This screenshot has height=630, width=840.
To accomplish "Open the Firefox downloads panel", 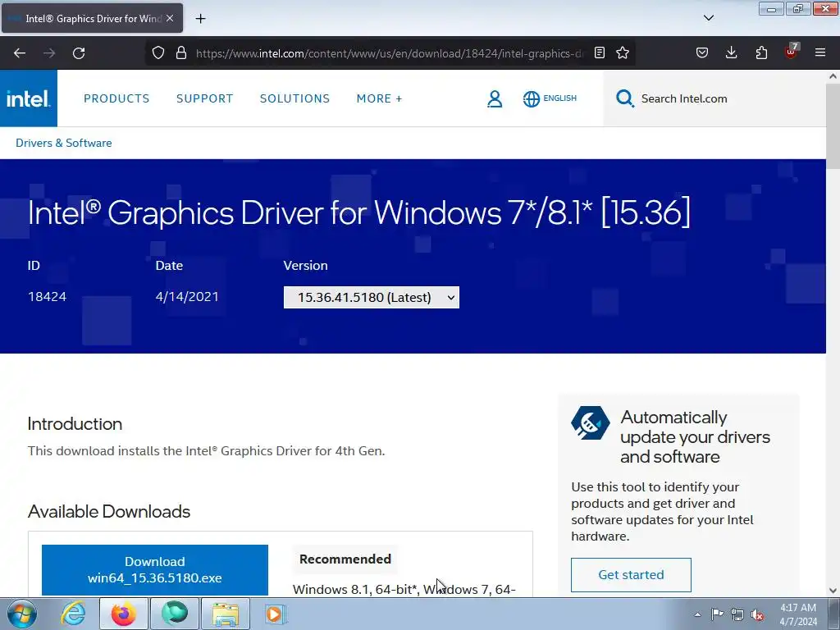I will coord(731,52).
